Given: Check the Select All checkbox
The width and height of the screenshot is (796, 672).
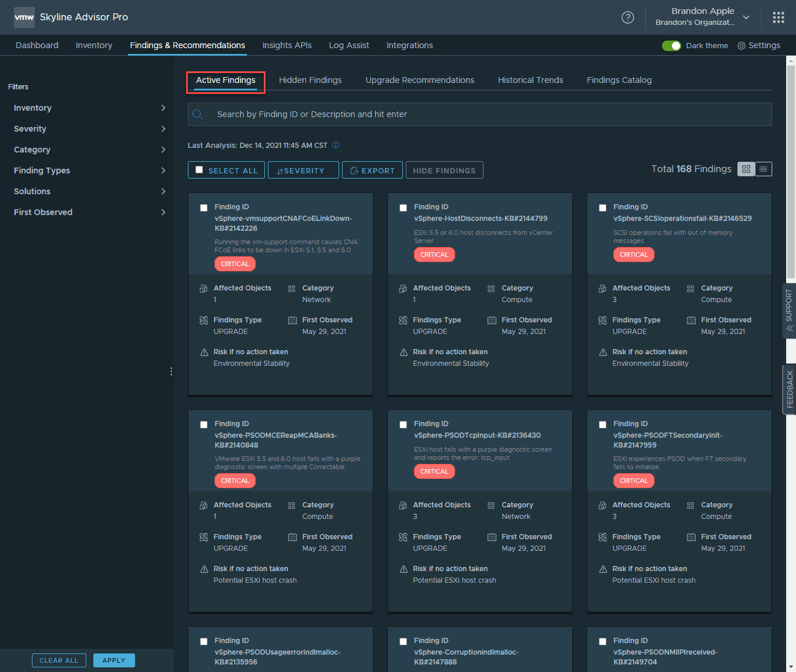Looking at the screenshot, I should click(199, 170).
